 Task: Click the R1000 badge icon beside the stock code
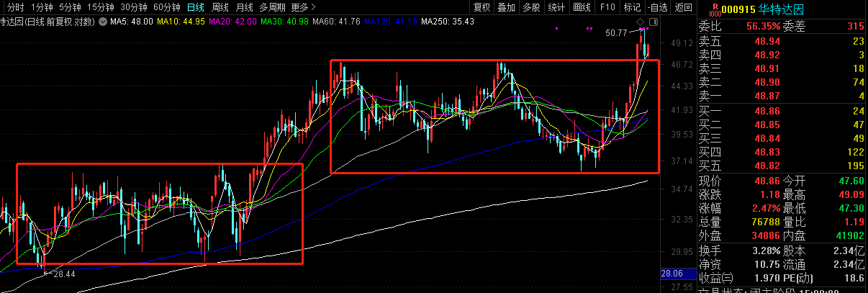click(x=713, y=9)
